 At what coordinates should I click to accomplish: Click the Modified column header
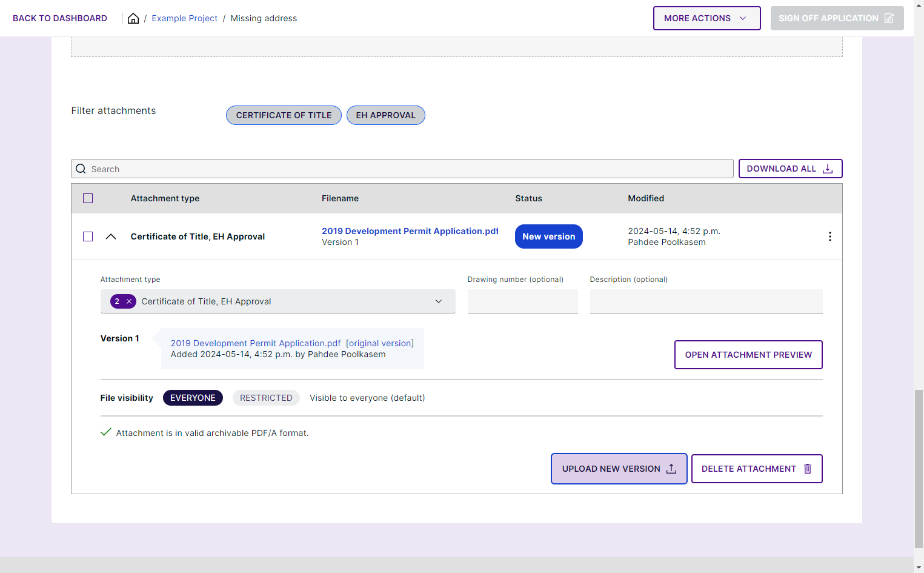tap(646, 198)
